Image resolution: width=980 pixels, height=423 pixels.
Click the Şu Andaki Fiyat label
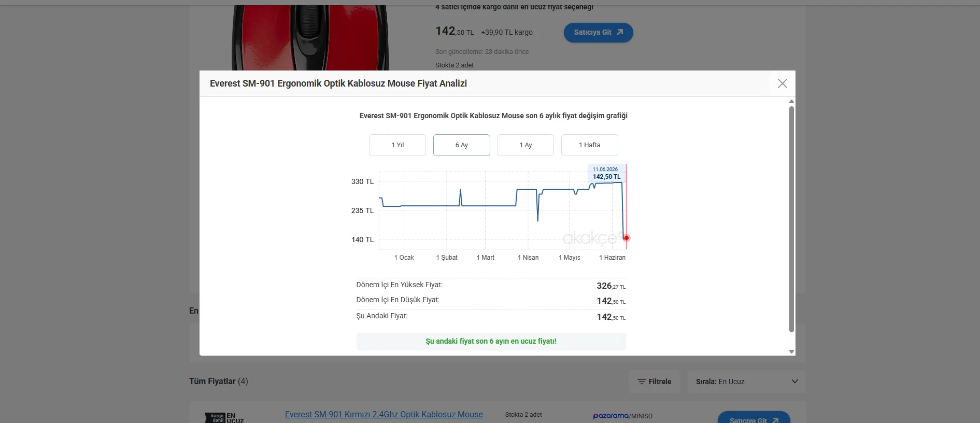(x=382, y=316)
